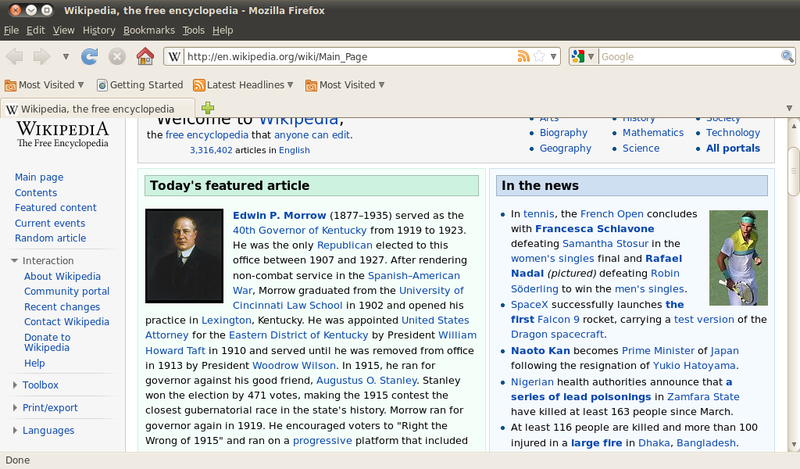
Task: Open a new tab with plus icon
Action: pyautogui.click(x=208, y=108)
